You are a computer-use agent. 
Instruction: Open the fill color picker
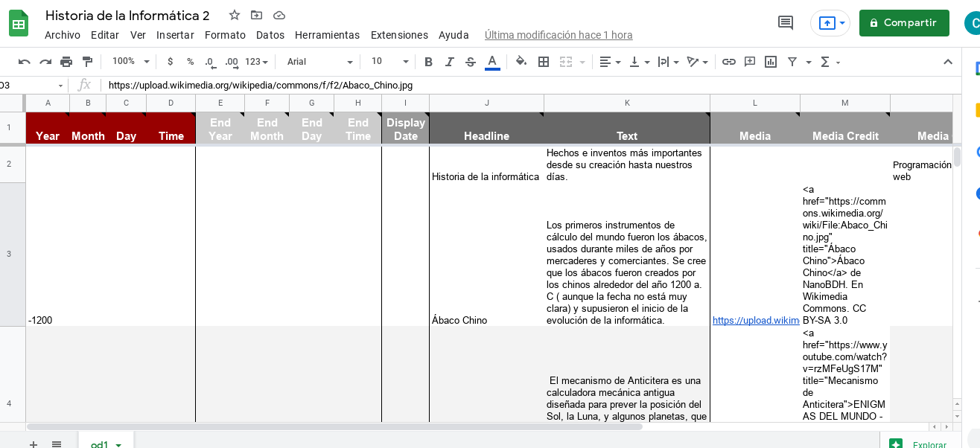coord(521,62)
